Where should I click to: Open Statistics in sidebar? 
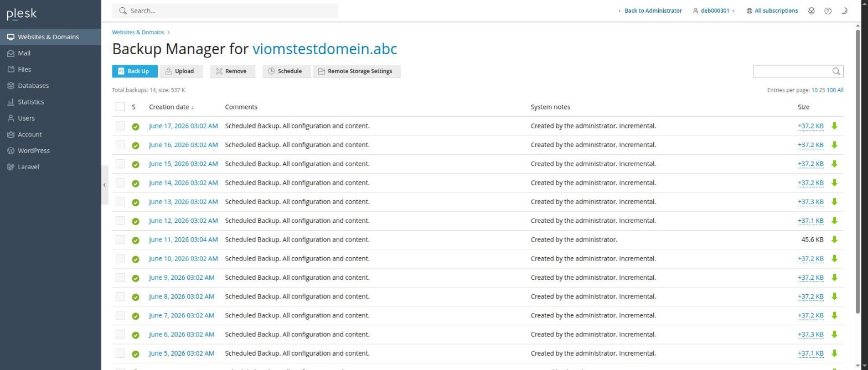point(50,102)
